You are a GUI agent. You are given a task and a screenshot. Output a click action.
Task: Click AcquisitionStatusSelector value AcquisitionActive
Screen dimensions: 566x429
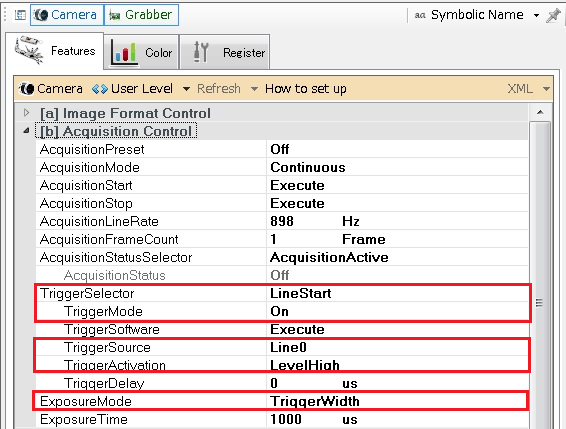point(329,257)
